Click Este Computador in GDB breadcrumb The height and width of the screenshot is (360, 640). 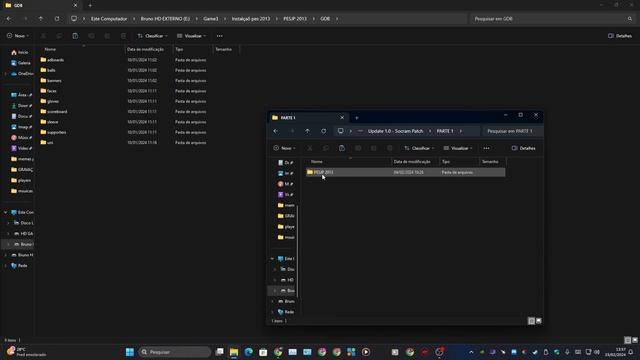109,19
